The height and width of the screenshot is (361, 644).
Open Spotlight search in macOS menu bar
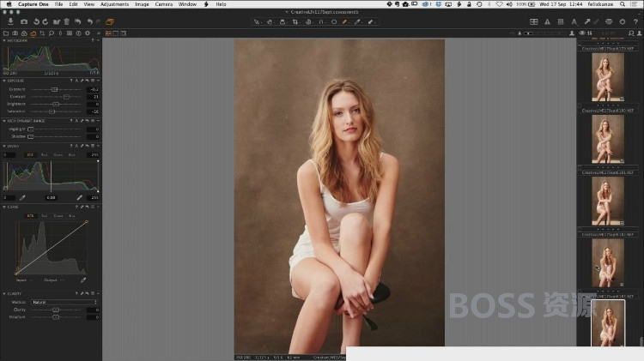[x=623, y=4]
